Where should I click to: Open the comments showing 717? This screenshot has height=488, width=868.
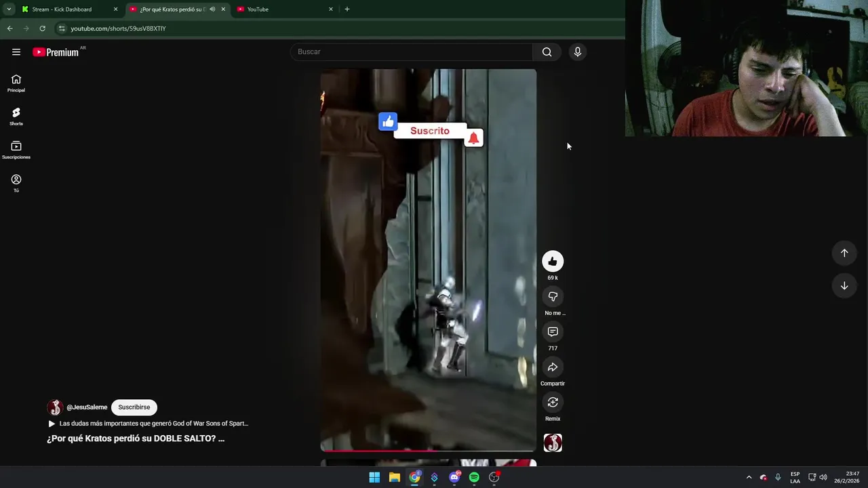pyautogui.click(x=553, y=332)
